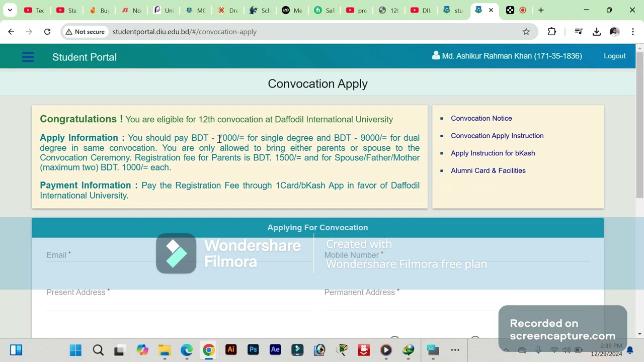Image resolution: width=644 pixels, height=362 pixels.
Task: Switch to the '12t' tab
Action: pos(389,10)
